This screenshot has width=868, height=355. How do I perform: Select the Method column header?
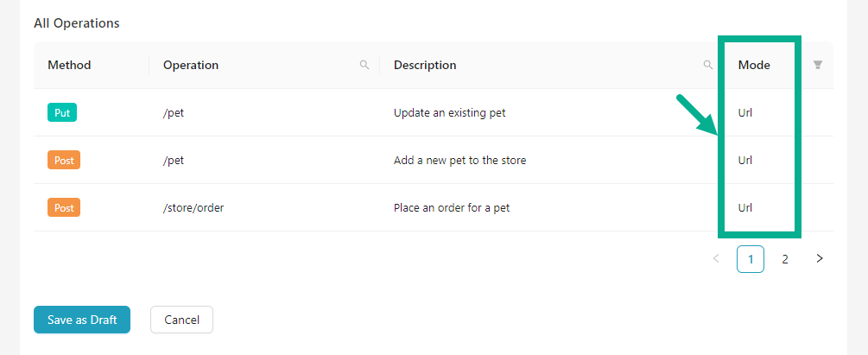point(69,65)
